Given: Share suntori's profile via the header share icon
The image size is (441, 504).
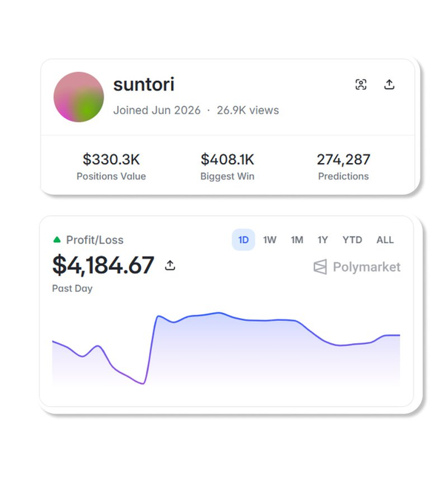Looking at the screenshot, I should [x=389, y=84].
